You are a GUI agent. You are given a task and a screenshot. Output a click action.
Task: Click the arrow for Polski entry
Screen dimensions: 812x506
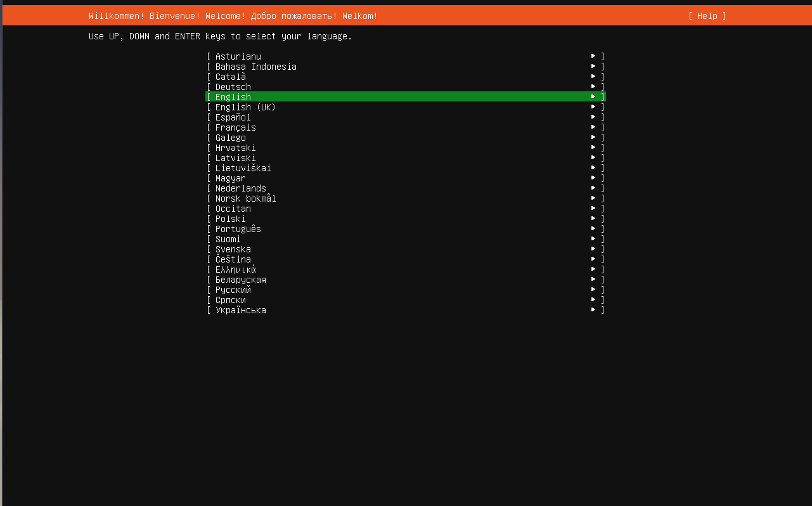593,219
